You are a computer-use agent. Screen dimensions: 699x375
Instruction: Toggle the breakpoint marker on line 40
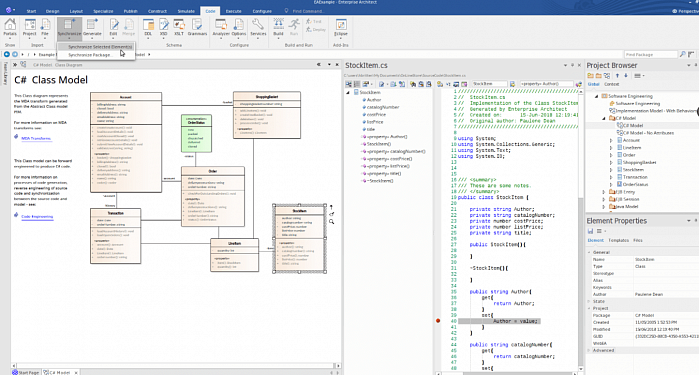438,321
